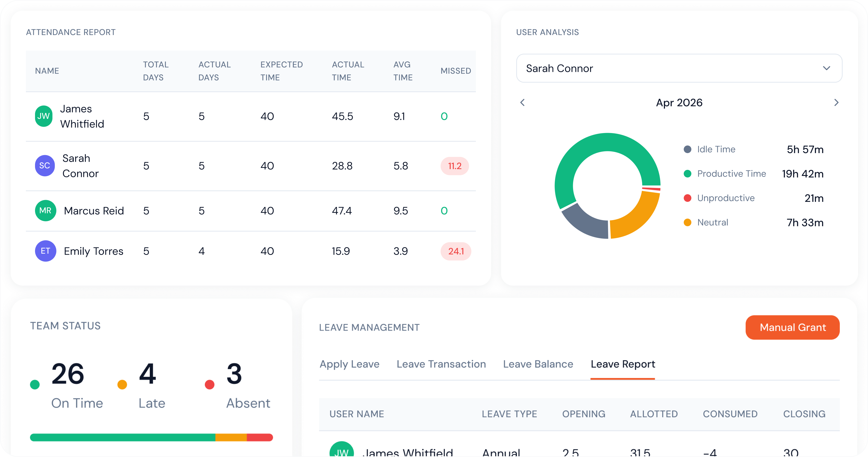Go to previous month with left chevron
The image size is (868, 457).
pyautogui.click(x=523, y=103)
